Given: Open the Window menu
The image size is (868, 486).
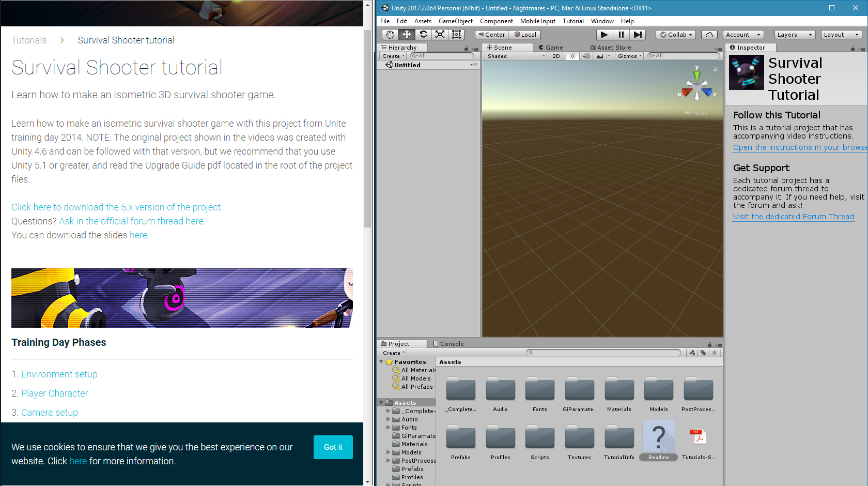Looking at the screenshot, I should (602, 21).
